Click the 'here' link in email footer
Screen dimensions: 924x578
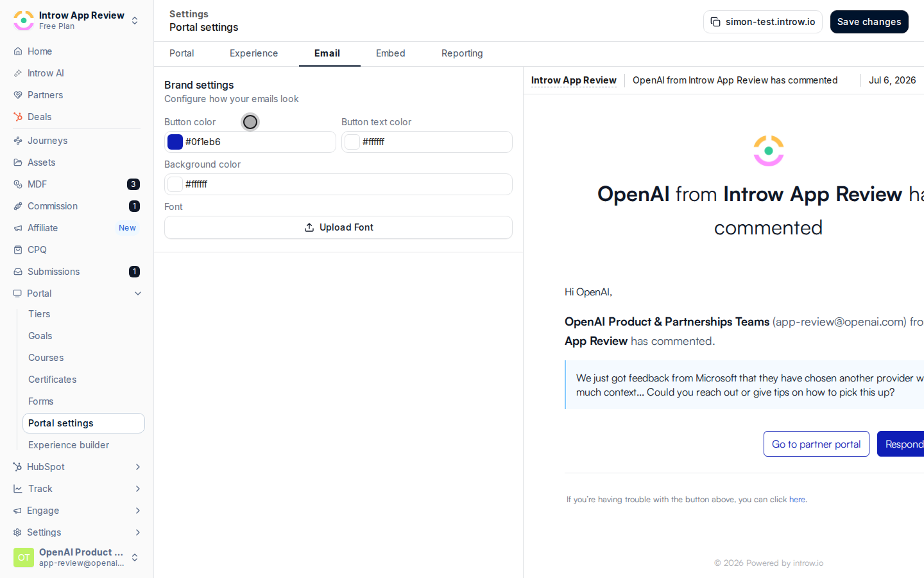798,500
